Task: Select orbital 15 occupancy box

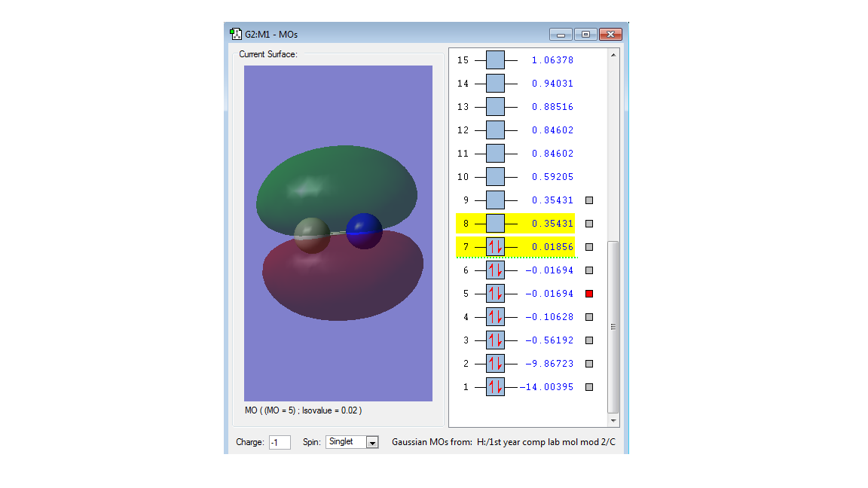Action: 495,59
